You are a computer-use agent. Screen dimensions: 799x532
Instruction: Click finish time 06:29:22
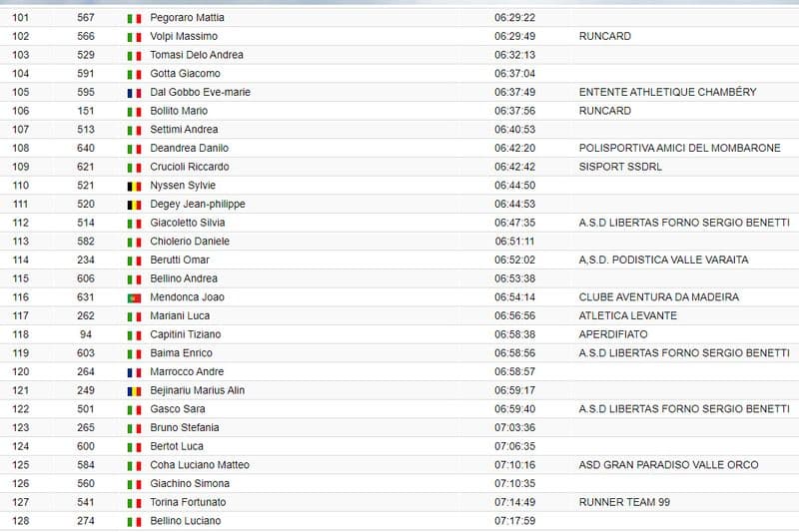pyautogui.click(x=514, y=18)
